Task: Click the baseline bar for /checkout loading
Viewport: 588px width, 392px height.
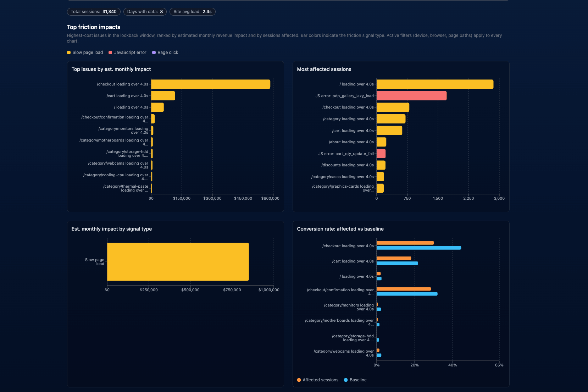Action: [x=419, y=248]
